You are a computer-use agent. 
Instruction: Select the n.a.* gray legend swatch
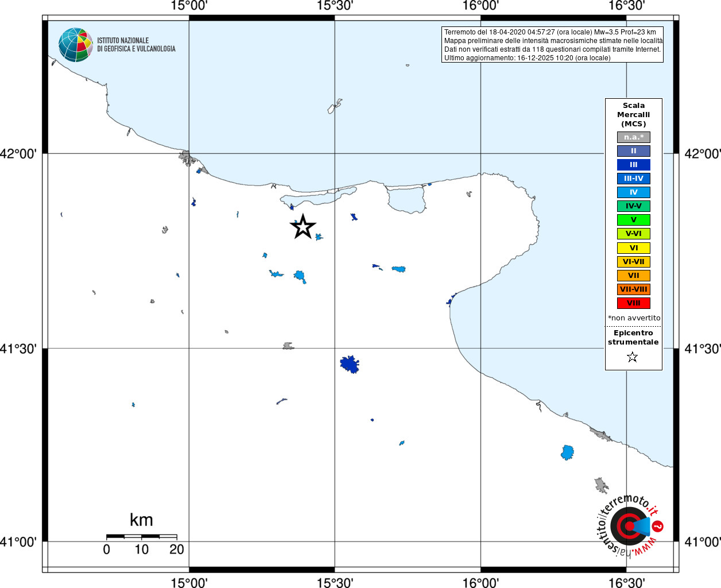(634, 137)
